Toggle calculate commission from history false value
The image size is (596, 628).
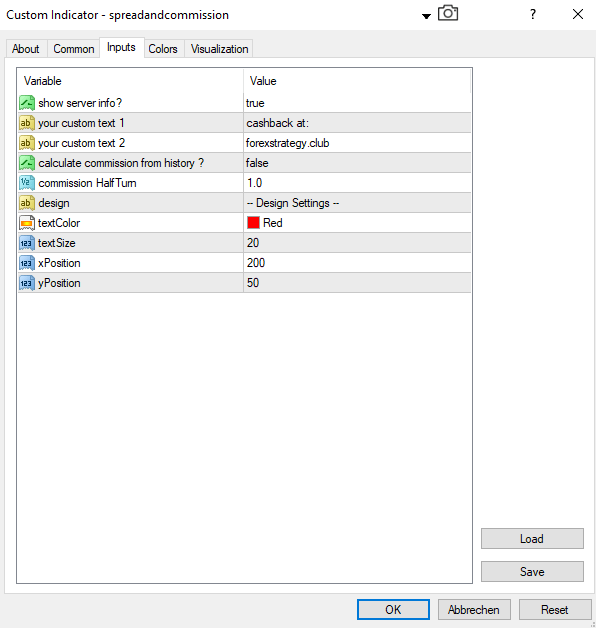click(357, 163)
